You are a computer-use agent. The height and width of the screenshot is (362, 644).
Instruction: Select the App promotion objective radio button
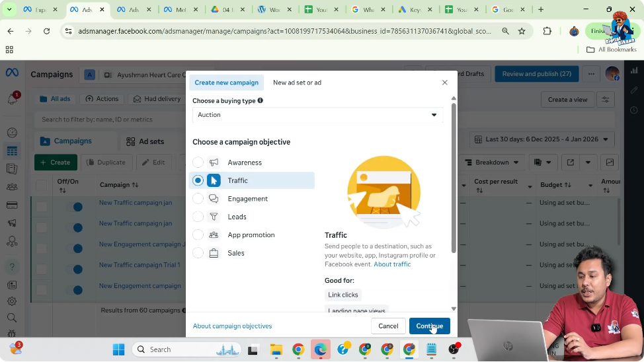(198, 235)
